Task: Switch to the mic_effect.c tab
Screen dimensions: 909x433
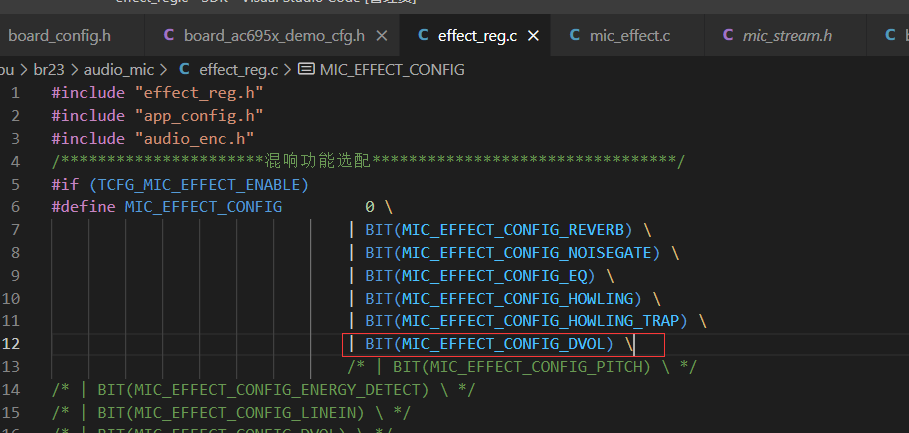Action: pyautogui.click(x=630, y=36)
